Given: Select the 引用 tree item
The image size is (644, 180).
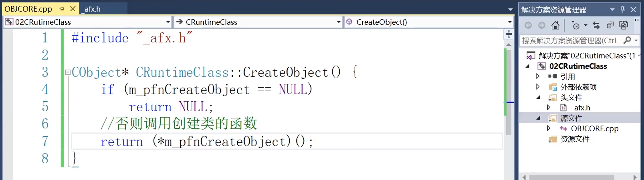Looking at the screenshot, I should pyautogui.click(x=567, y=76).
